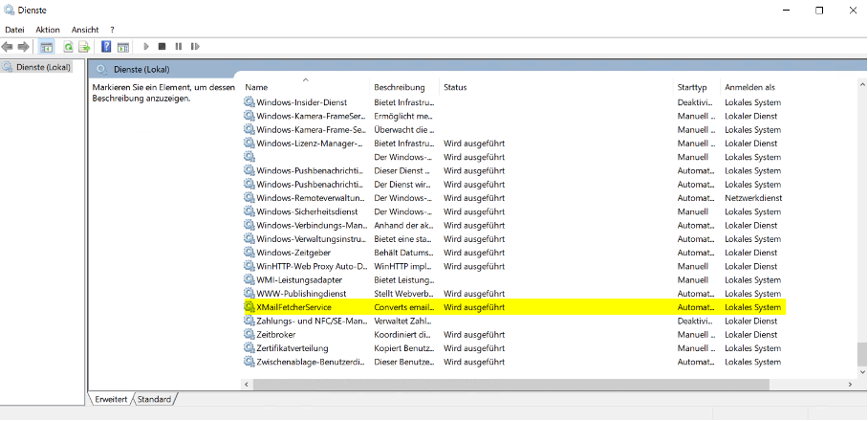
Task: Click gear icon of WinHTTP-Web Proxy row
Action: click(x=250, y=266)
